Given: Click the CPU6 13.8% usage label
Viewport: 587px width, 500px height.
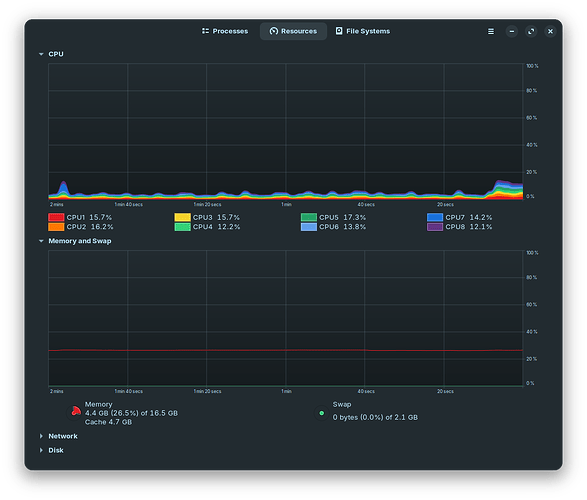Looking at the screenshot, I should pyautogui.click(x=343, y=227).
